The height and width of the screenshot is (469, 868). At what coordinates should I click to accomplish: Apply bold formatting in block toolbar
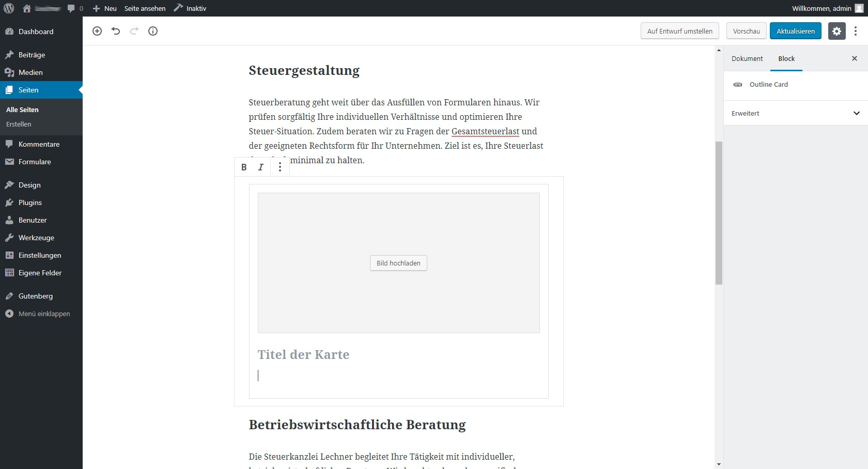click(x=243, y=167)
